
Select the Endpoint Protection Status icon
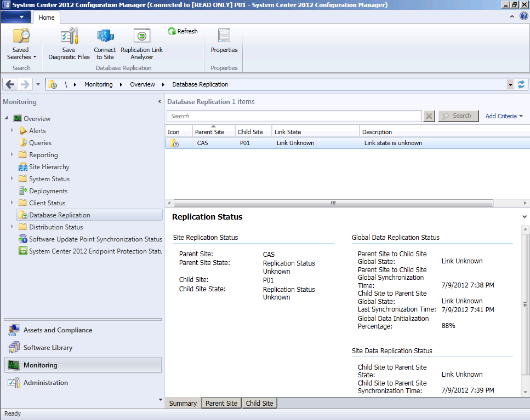(23, 251)
